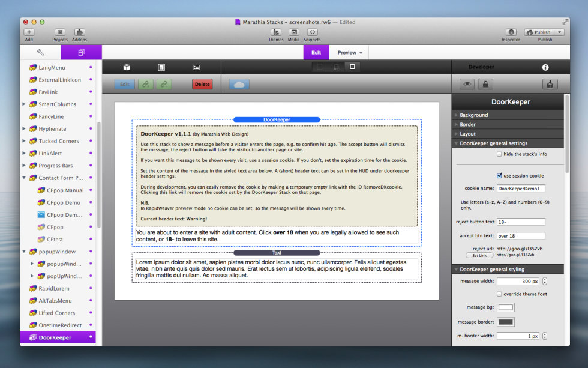Click the cloud button in stacks toolbar
588x368 pixels.
(239, 85)
